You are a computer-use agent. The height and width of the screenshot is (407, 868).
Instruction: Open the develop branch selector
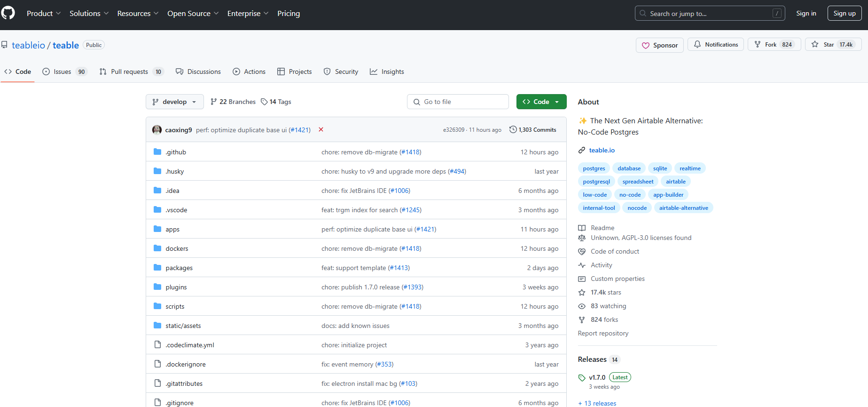[175, 102]
